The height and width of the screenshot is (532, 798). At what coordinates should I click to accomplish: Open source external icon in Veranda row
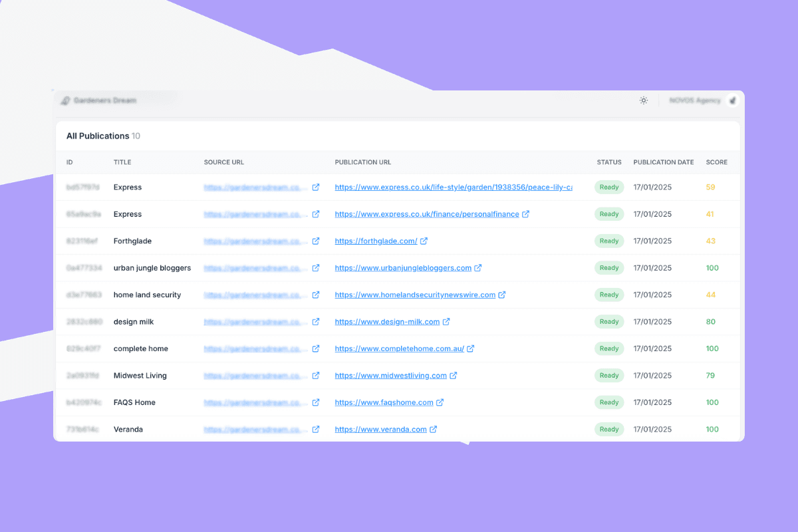[316, 430]
